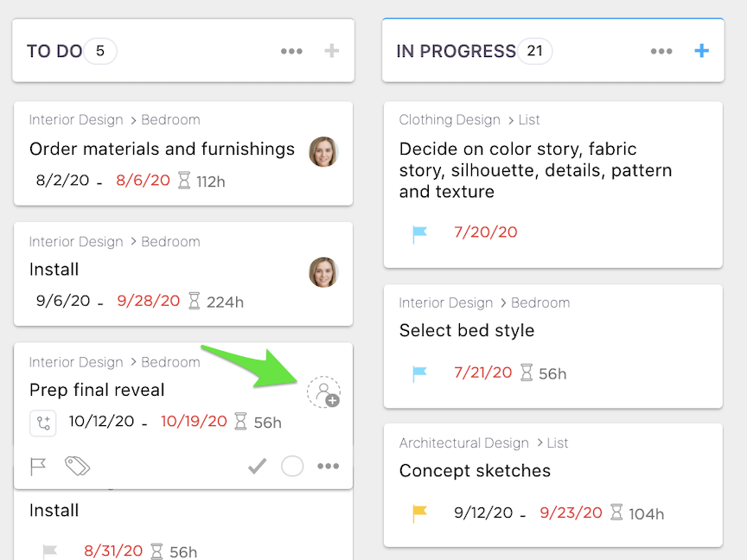Viewport: 747px width, 560px height.
Task: Add a new task to To Do column
Action: (332, 51)
